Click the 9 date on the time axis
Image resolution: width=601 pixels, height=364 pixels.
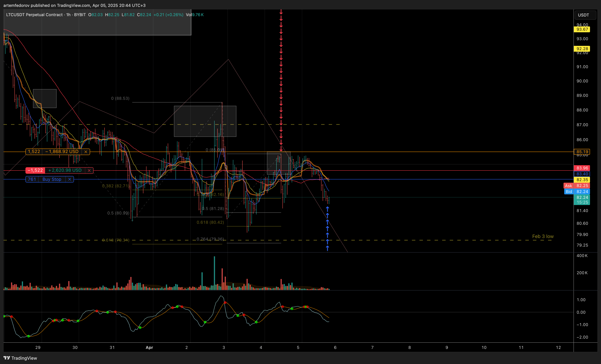pyautogui.click(x=447, y=348)
